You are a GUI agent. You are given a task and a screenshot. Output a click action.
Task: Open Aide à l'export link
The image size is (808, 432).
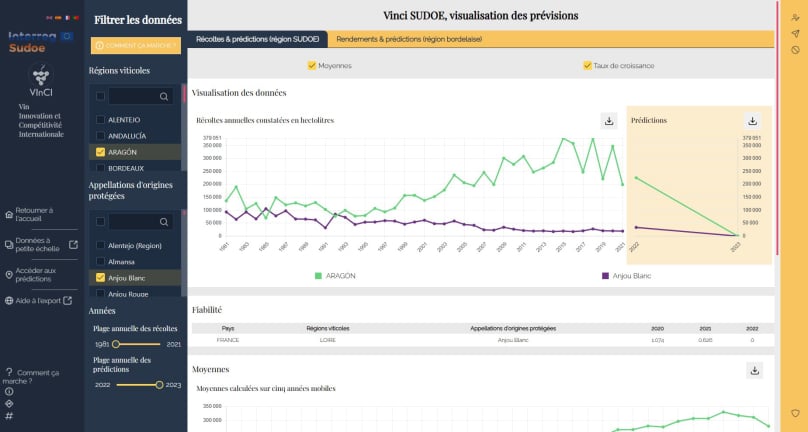coord(38,300)
